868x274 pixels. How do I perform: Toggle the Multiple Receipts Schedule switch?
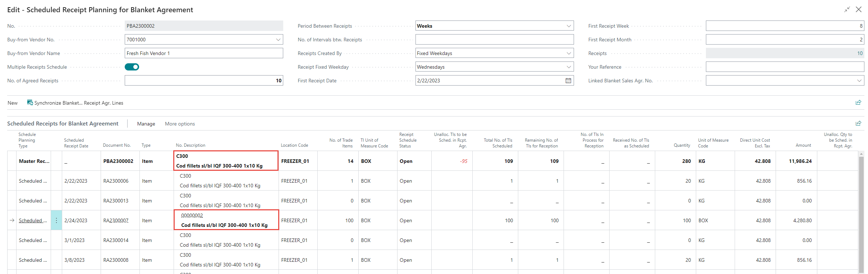tap(132, 67)
